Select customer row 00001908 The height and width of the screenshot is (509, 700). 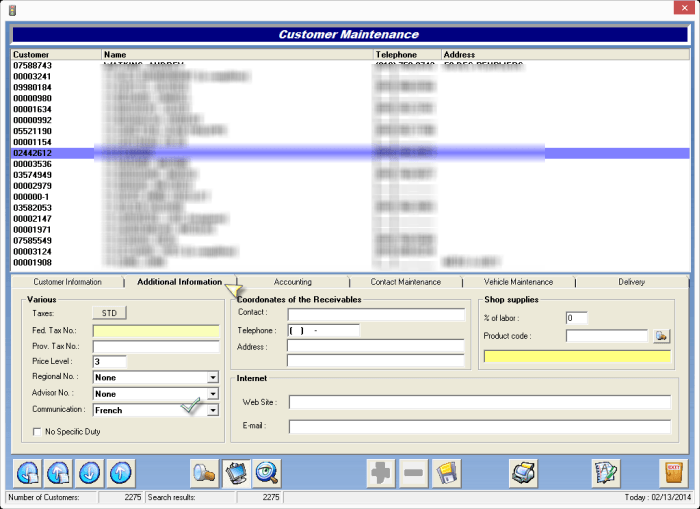click(x=350, y=263)
